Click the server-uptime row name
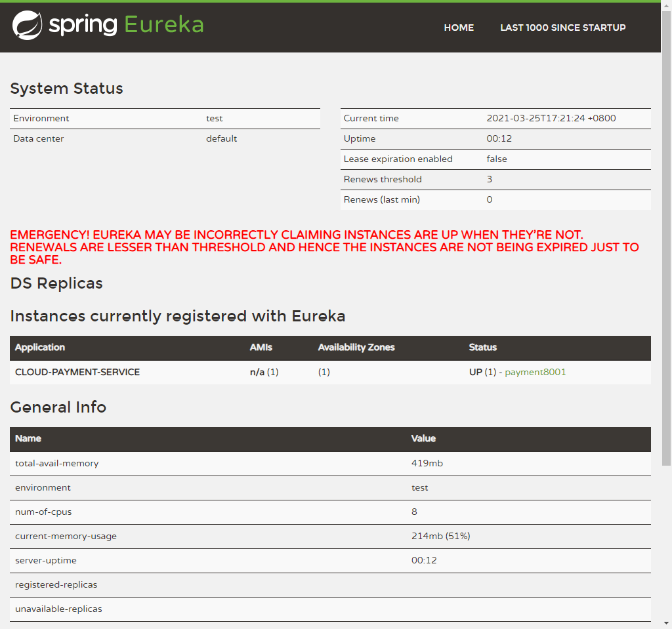Screen dimensions: 672x629 (45, 560)
